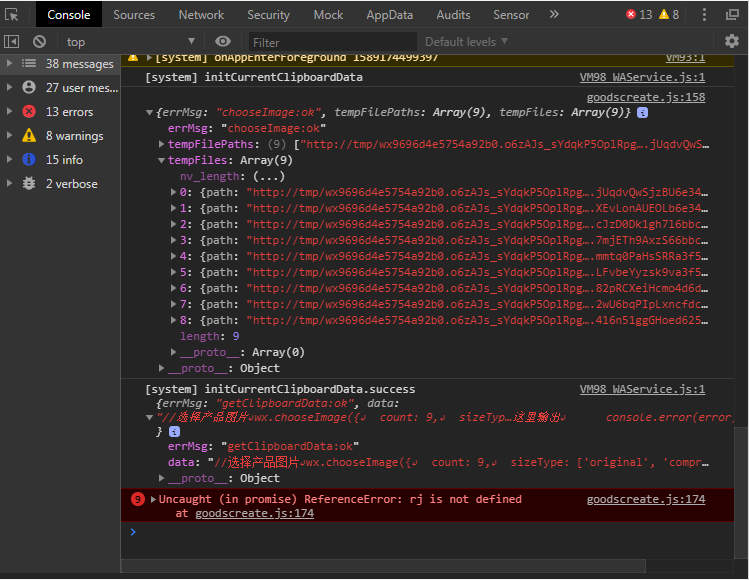Toggle the console sidebar panel icon

pyautogui.click(x=11, y=42)
